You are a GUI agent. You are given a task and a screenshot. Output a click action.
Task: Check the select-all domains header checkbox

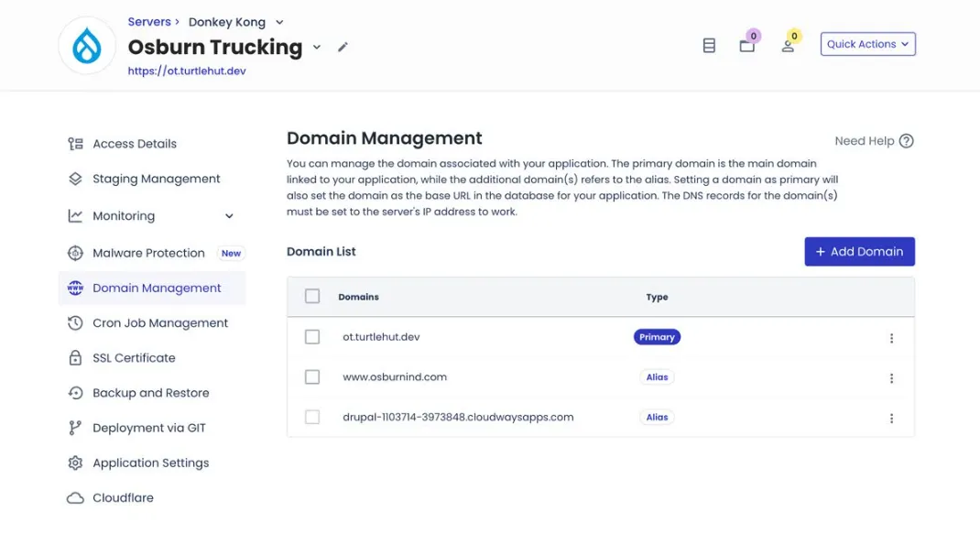312,297
